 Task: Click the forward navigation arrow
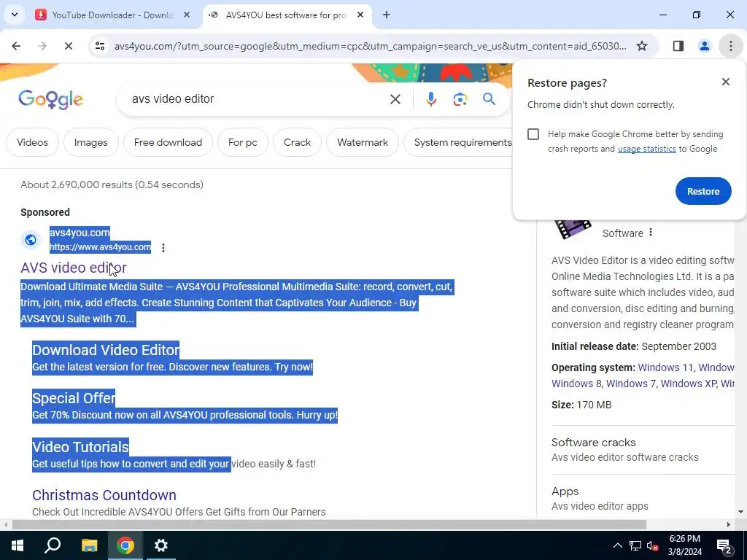click(42, 46)
